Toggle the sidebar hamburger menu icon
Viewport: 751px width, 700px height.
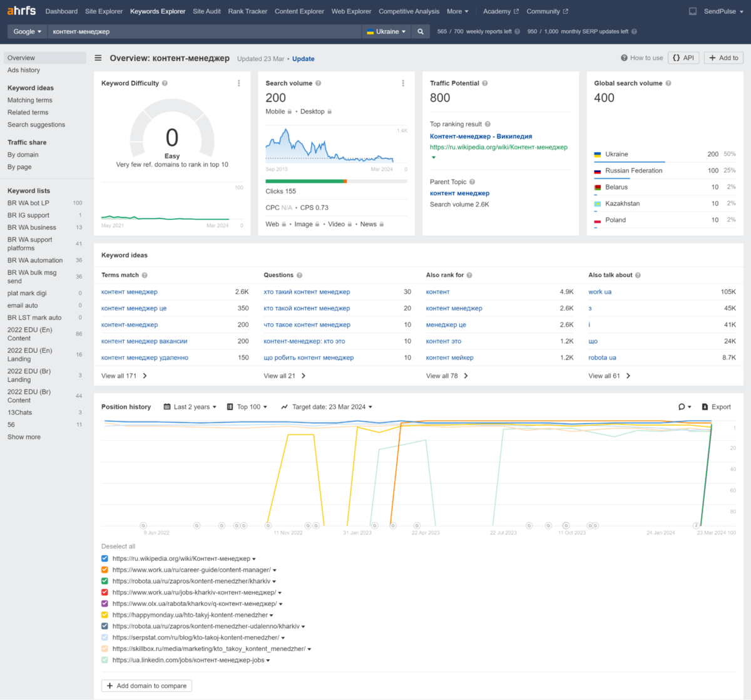point(98,58)
